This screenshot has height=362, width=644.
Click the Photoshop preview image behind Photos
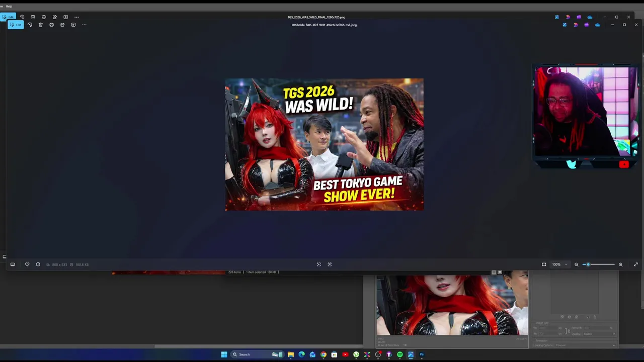click(x=452, y=305)
